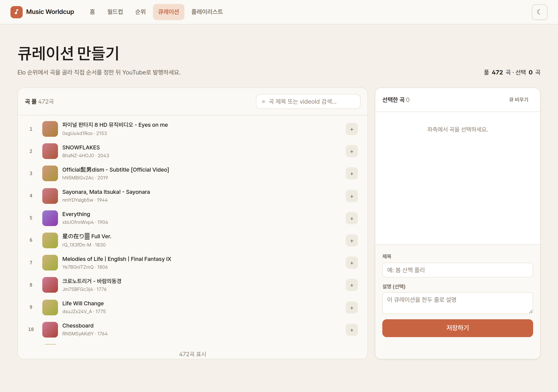Click 'Official髭男dism - Subtitle [Official Video]' title
The image size is (558, 392).
pos(116,169)
